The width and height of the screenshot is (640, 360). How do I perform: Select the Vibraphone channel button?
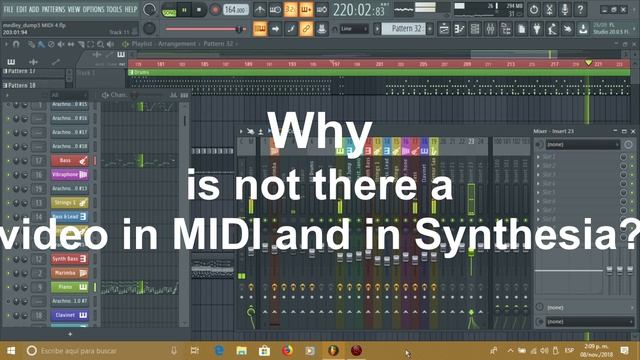coord(70,175)
